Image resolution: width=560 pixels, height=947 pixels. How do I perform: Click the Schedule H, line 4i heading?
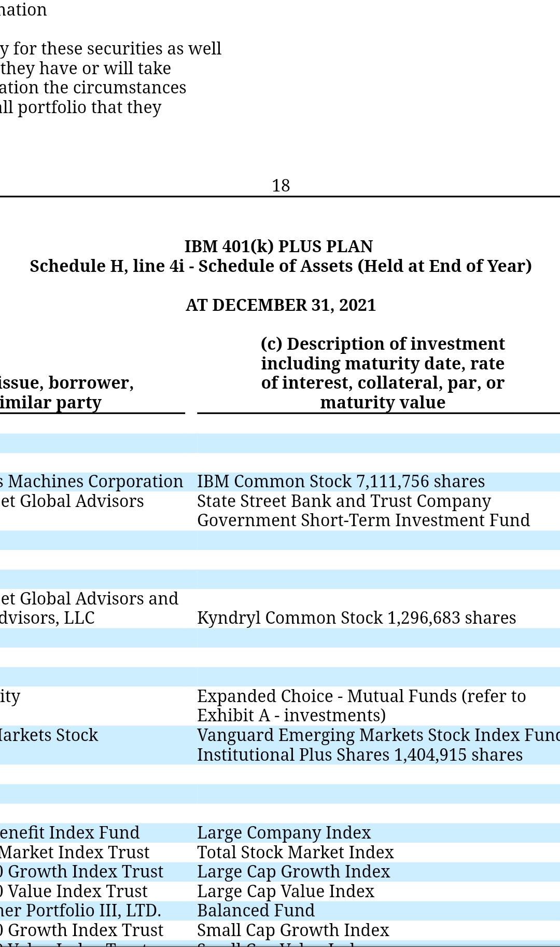click(x=281, y=266)
